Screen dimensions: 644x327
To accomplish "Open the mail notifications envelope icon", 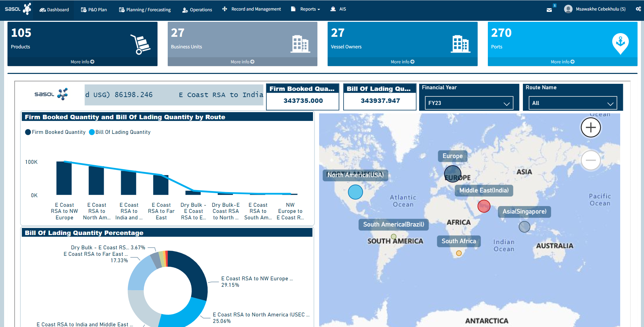I will (549, 10).
